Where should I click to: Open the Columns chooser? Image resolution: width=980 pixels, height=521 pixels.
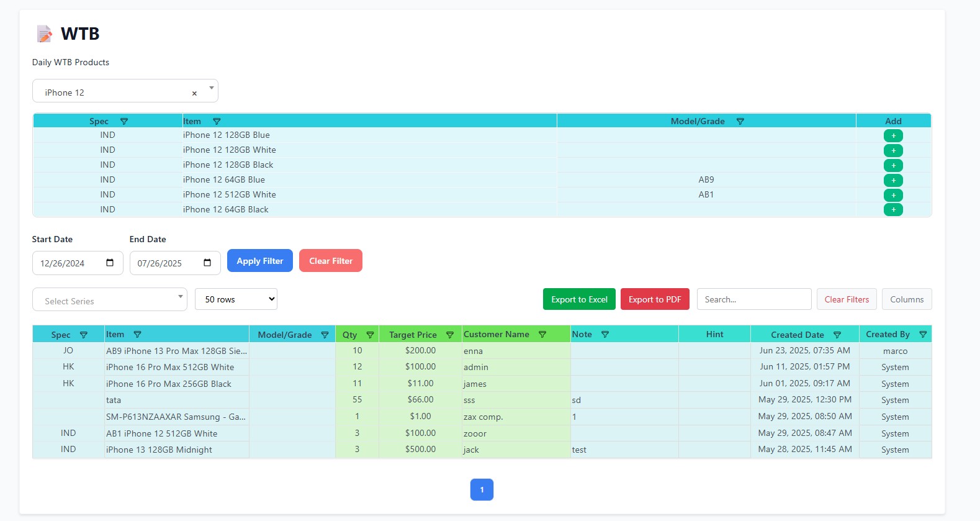click(907, 299)
